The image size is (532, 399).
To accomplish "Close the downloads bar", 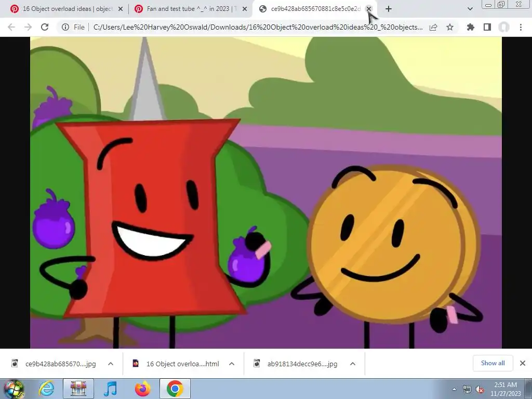I will point(523,363).
